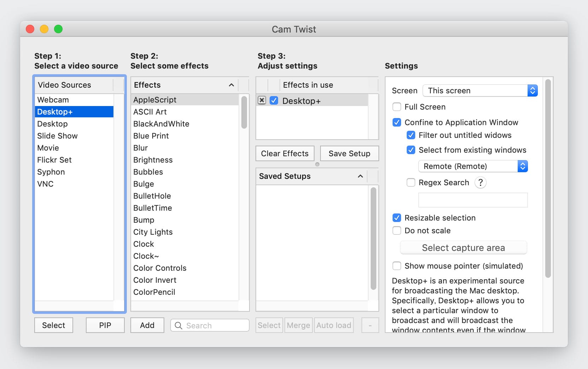Screen dimensions: 588x369
Task: Remove Desktop+ effect with the x icon
Action: (x=262, y=100)
